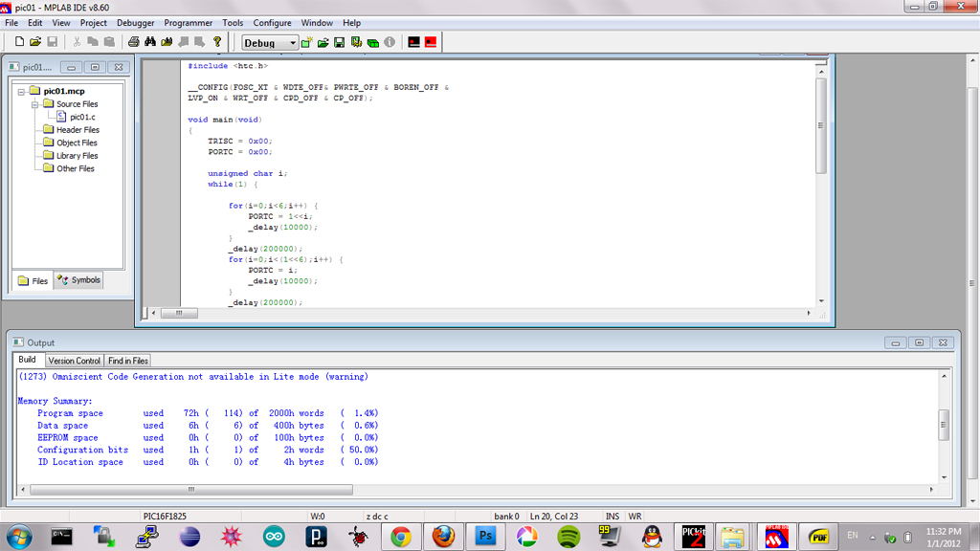Click the new project icon
This screenshot has width=980, height=551.
coord(306,42)
